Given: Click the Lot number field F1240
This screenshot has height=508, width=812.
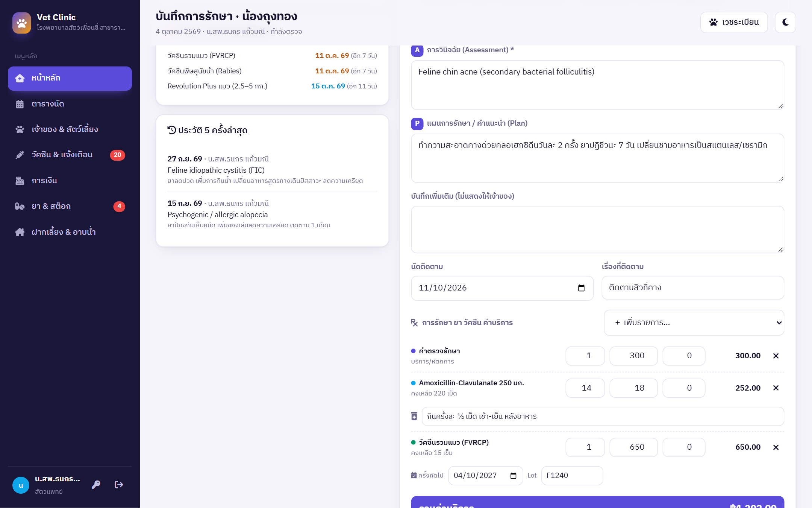Looking at the screenshot, I should [x=572, y=476].
